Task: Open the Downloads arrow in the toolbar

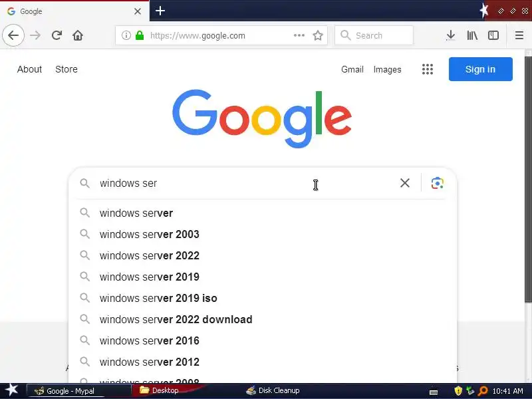Action: pyautogui.click(x=451, y=35)
